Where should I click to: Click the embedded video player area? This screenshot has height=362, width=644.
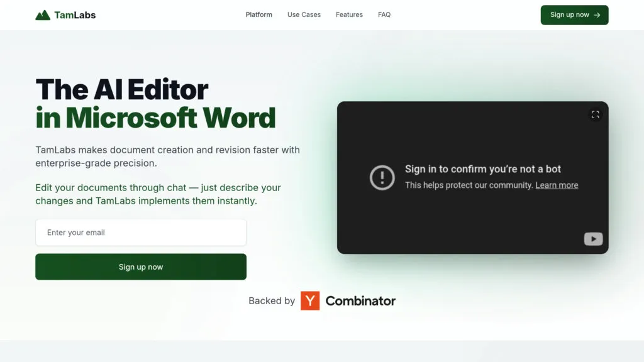[473, 178]
